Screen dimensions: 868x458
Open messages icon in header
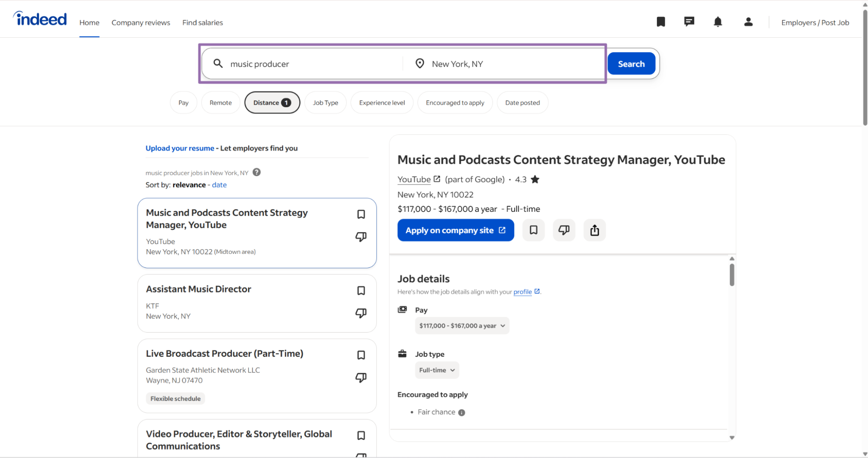pos(689,22)
